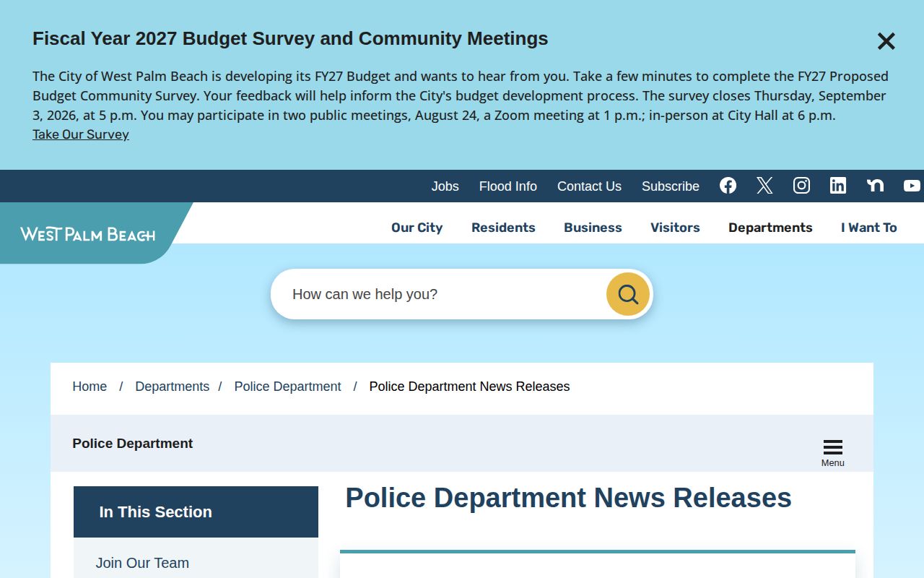Open Join Our Team sidebar link
The image size is (924, 578).
142,563
